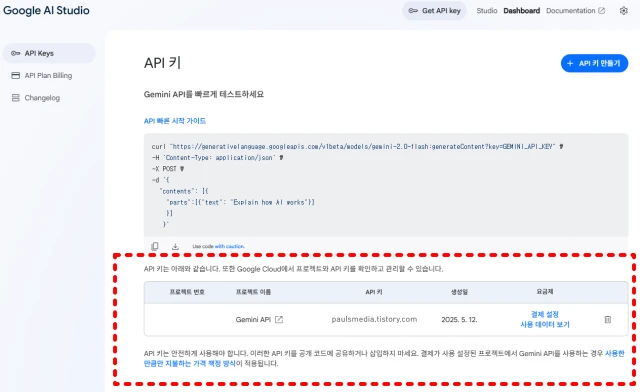Viewport: 640px width, 392px height.
Task: Click inside the curl code block
Action: point(386,185)
